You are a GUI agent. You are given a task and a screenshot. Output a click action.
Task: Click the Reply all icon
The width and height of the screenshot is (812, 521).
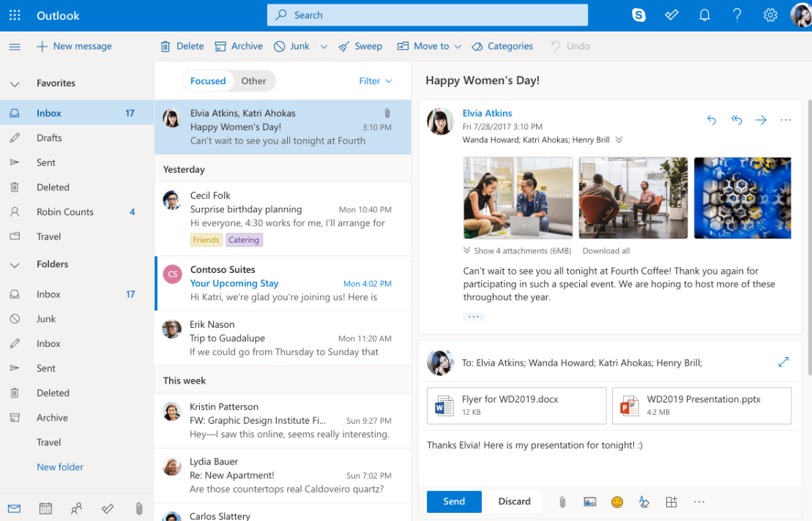pyautogui.click(x=737, y=120)
